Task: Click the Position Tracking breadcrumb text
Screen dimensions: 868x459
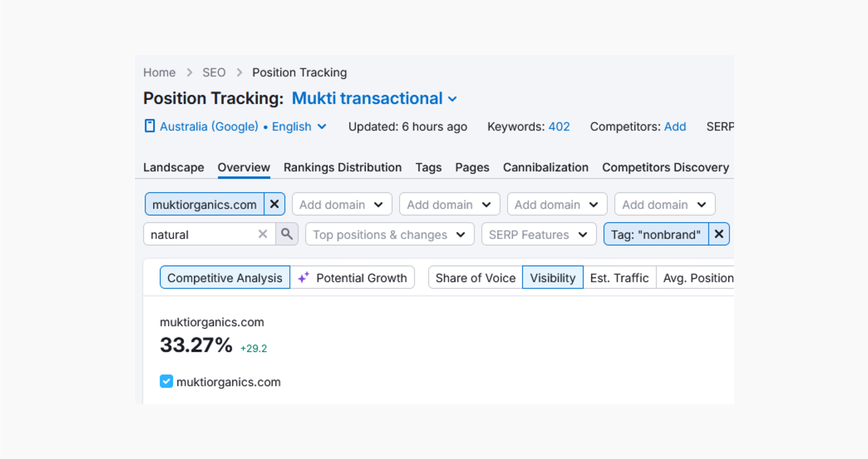Action: click(299, 73)
